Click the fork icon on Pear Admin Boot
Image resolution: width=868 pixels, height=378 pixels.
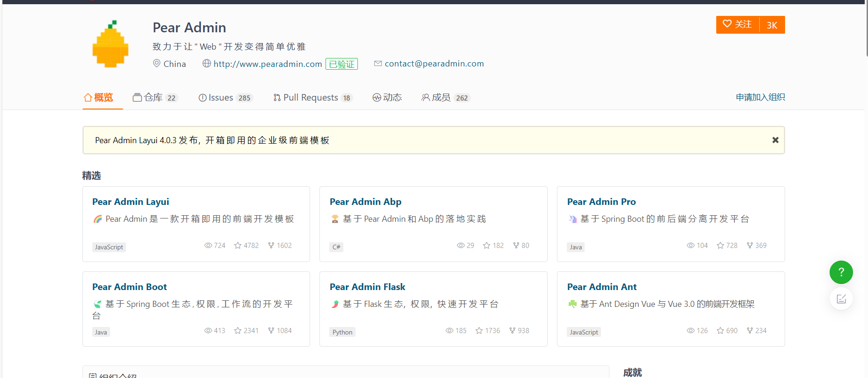[271, 331]
